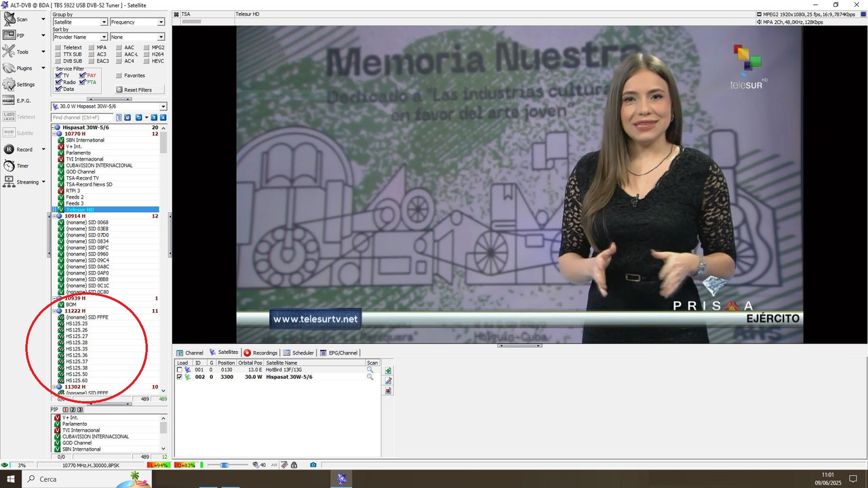Screen dimensions: 868x488
Task: Click the Find channel search field
Action: point(82,117)
